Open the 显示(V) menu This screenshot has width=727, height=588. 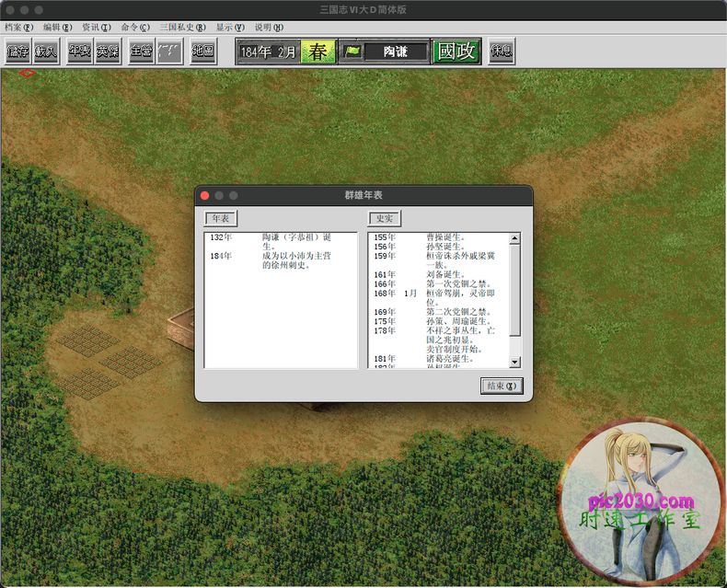click(230, 28)
